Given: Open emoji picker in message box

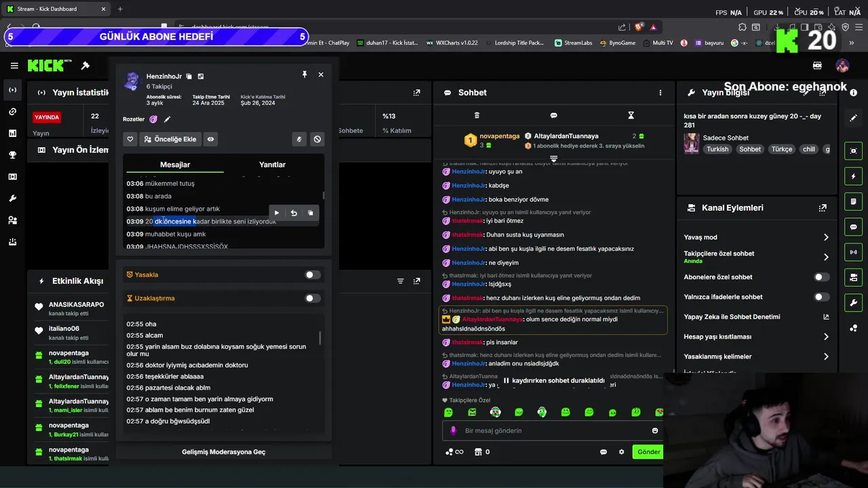Looking at the screenshot, I should [655, 430].
